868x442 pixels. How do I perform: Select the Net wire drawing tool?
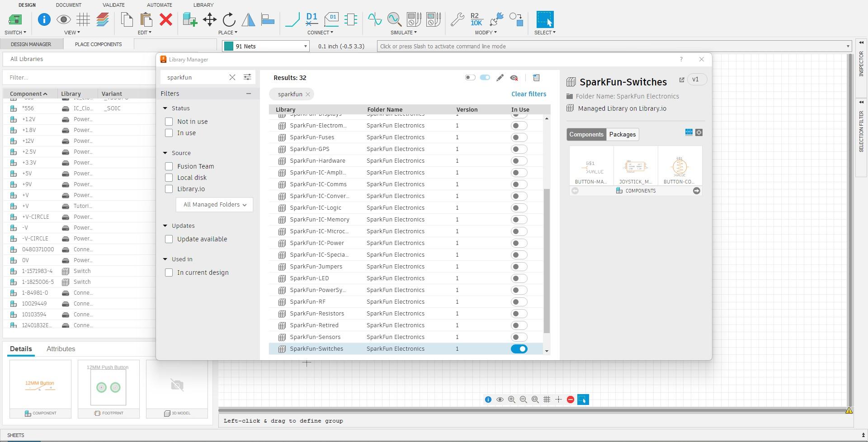pyautogui.click(x=292, y=19)
